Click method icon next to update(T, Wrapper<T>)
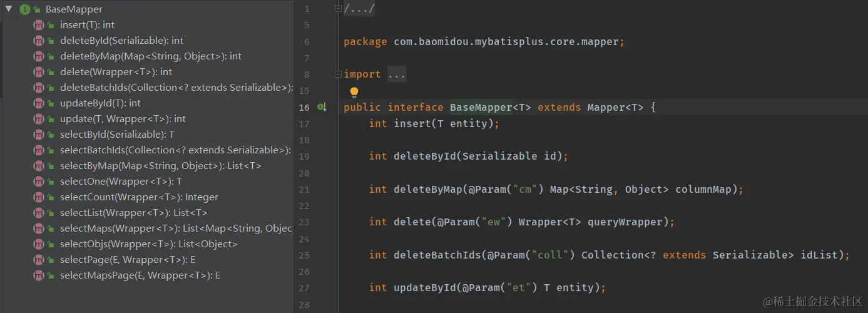The width and height of the screenshot is (868, 313). tap(39, 119)
